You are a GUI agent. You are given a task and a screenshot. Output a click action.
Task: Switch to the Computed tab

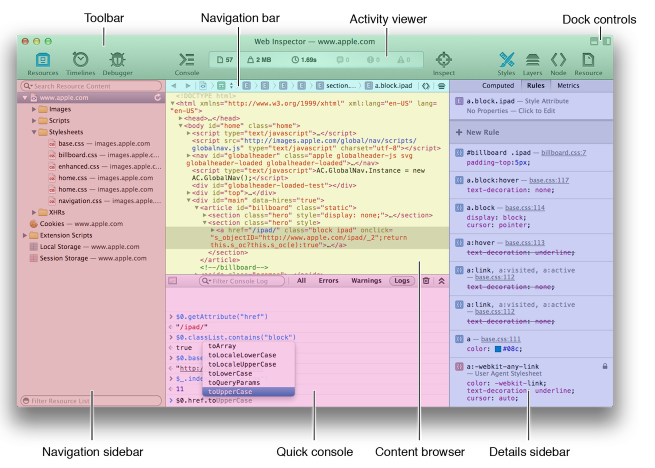pos(498,85)
